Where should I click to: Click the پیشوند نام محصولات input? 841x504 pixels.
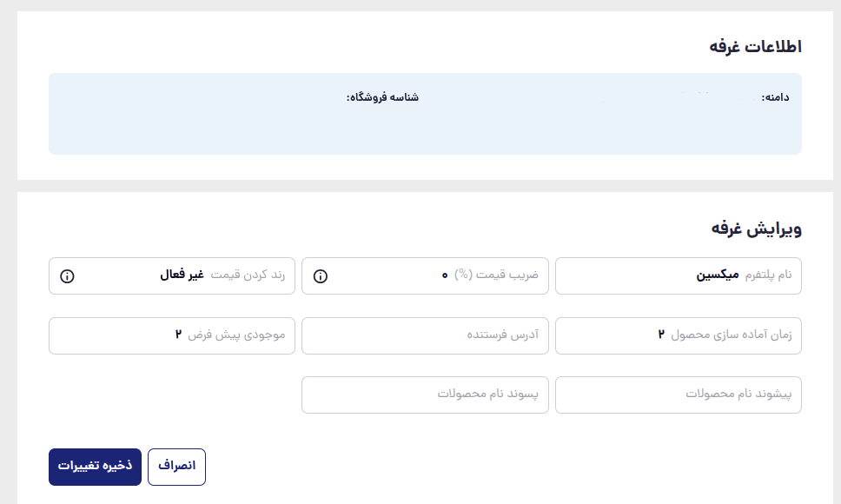point(678,395)
